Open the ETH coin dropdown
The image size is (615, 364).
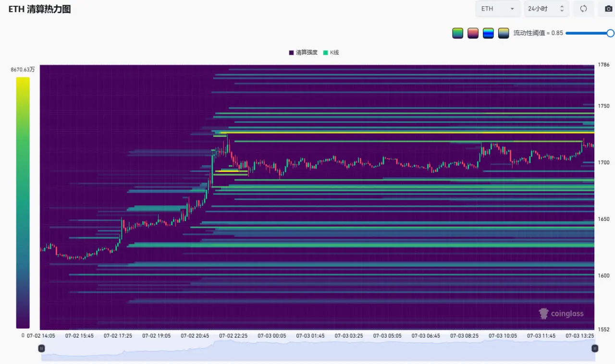click(498, 9)
